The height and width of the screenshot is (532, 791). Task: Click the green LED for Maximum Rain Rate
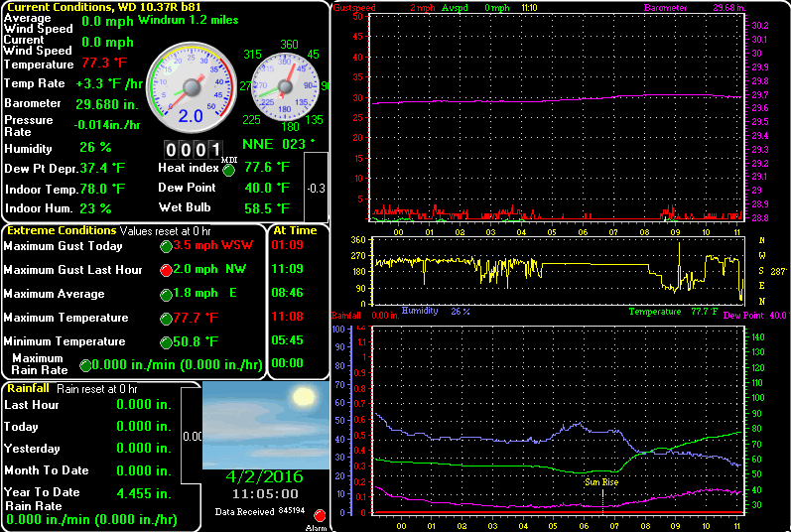tap(85, 365)
